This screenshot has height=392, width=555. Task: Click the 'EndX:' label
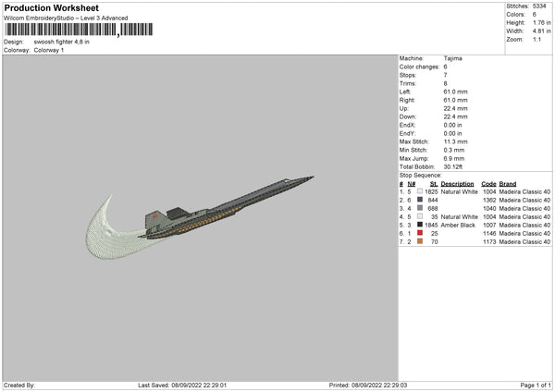407,125
